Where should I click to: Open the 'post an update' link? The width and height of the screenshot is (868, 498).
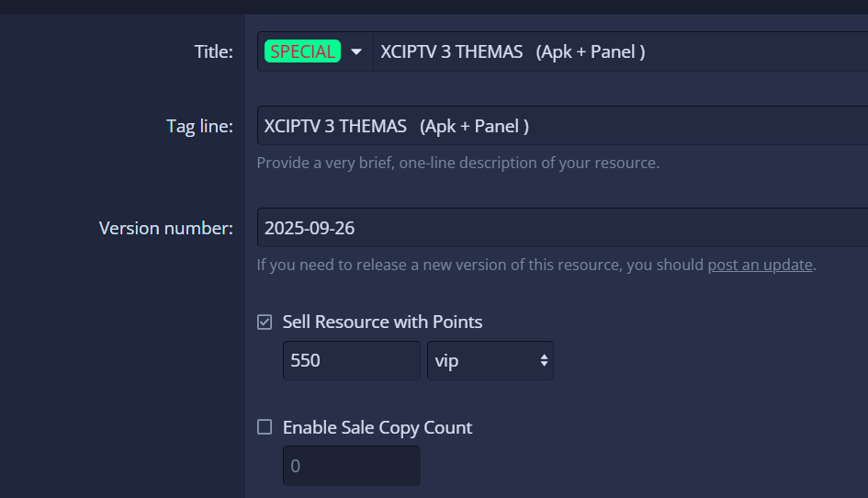pyautogui.click(x=760, y=265)
